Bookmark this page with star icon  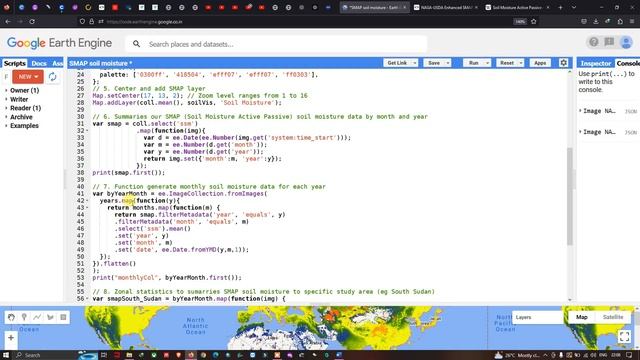533,21
